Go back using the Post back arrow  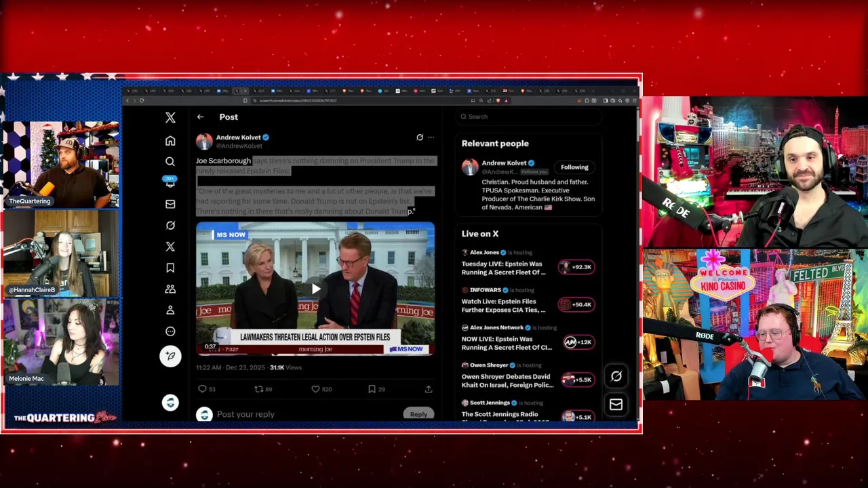tap(200, 117)
